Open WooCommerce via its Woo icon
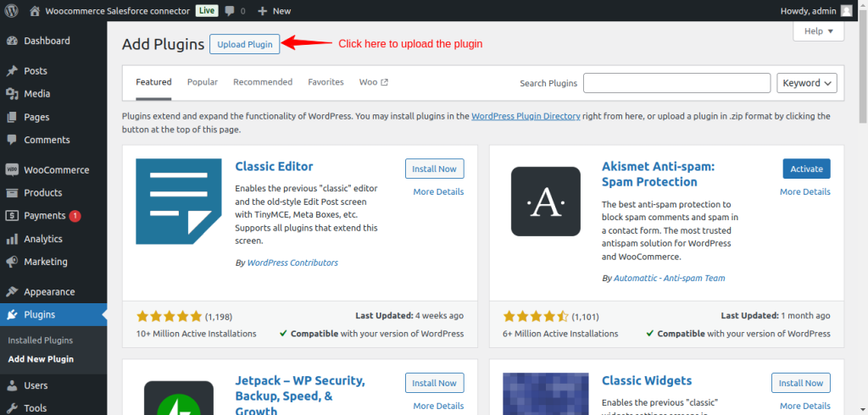 click(x=12, y=169)
